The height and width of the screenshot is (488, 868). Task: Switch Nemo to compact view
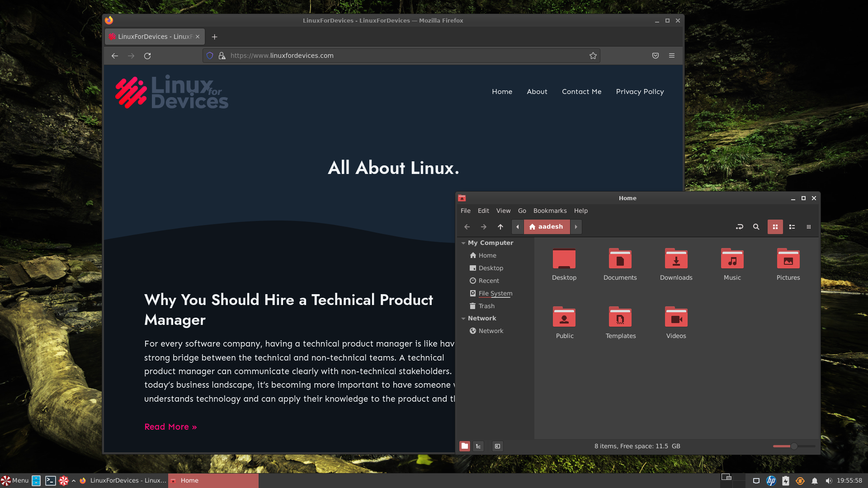[x=808, y=227]
